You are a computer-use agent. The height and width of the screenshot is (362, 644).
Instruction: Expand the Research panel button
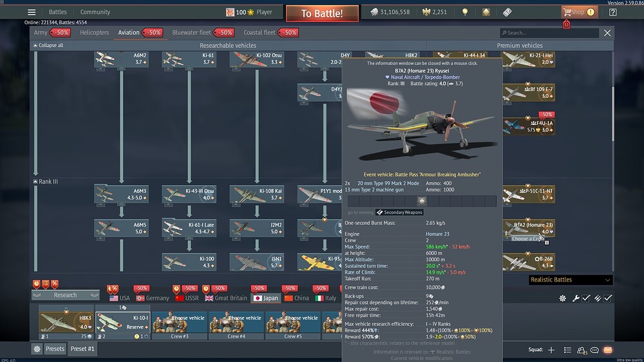coord(66,295)
